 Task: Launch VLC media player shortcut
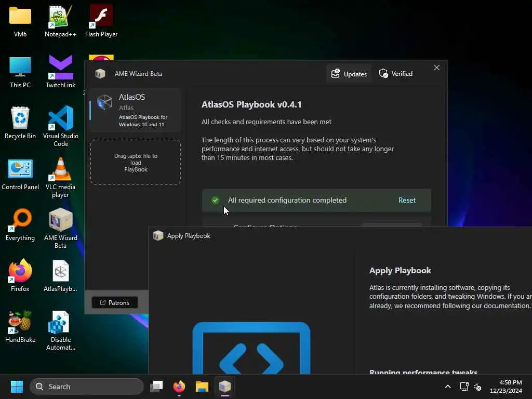pyautogui.click(x=60, y=178)
